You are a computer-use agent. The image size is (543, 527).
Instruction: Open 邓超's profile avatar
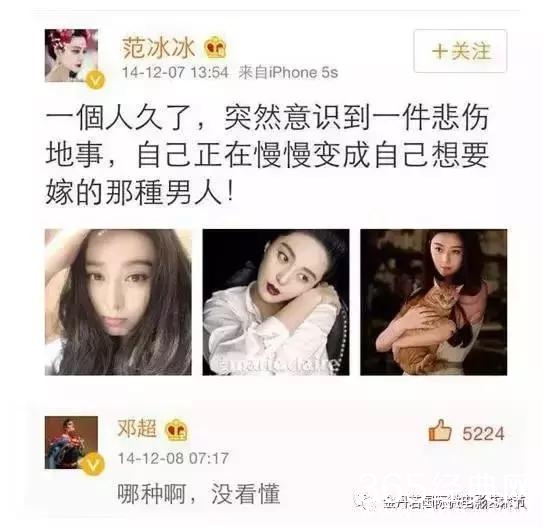(71, 443)
